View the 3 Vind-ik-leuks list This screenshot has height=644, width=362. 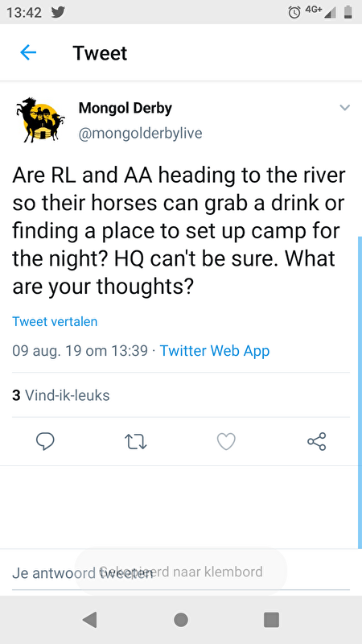coord(61,395)
